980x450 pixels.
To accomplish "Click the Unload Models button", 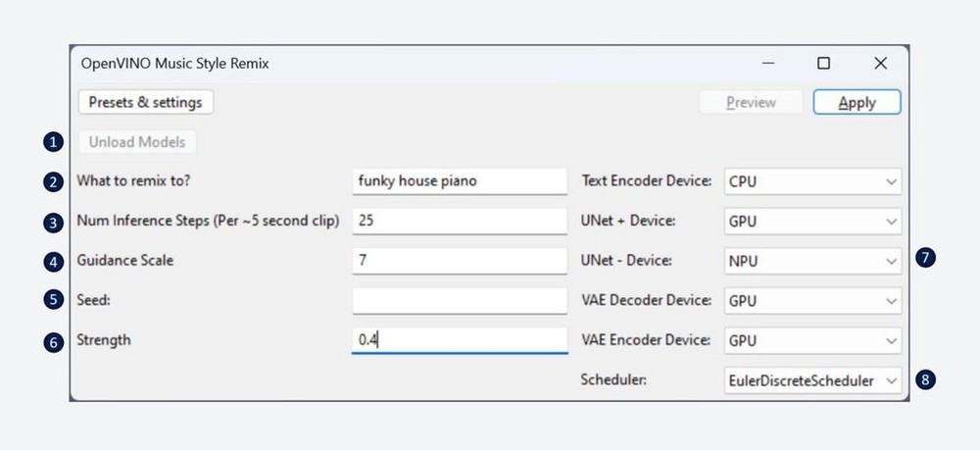I will [x=137, y=142].
